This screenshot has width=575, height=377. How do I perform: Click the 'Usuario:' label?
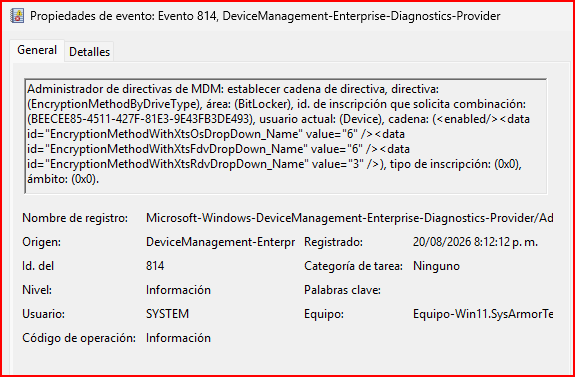pyautogui.click(x=44, y=314)
